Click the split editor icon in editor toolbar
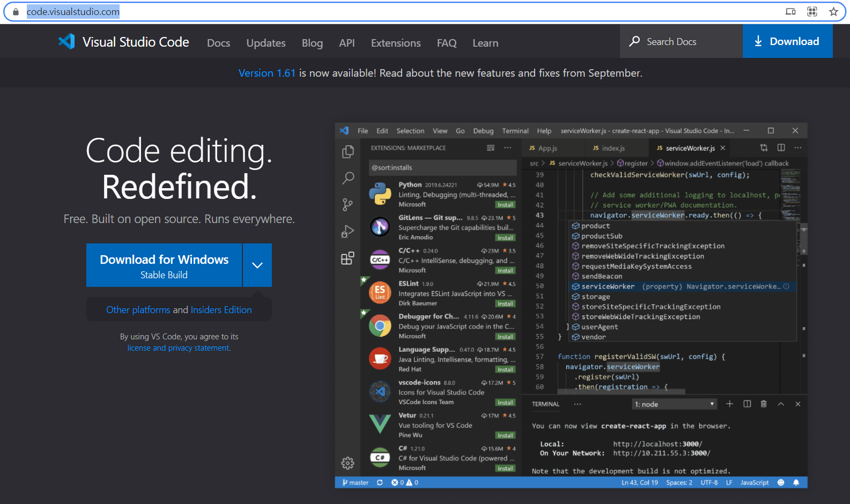The image size is (850, 504). [x=781, y=147]
